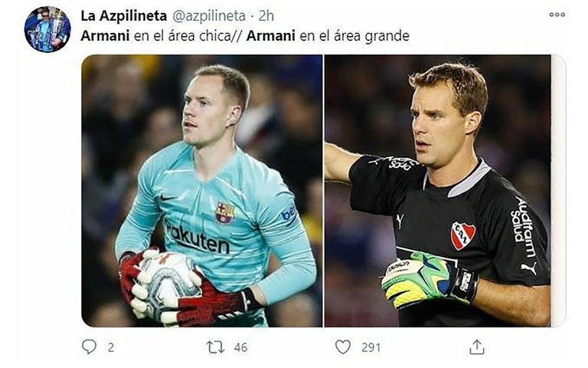Open the three-dot more options menu
Screen dimensions: 588x368
(x=557, y=15)
